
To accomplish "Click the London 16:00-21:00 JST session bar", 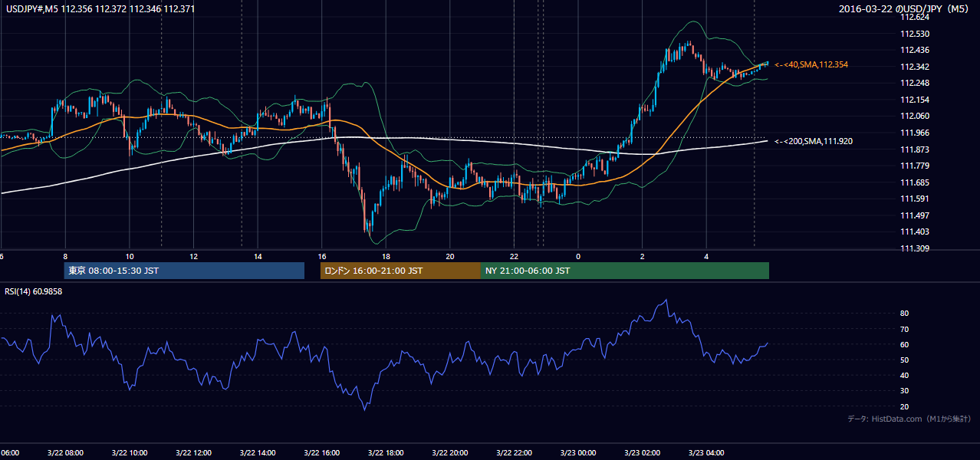I will [x=400, y=271].
